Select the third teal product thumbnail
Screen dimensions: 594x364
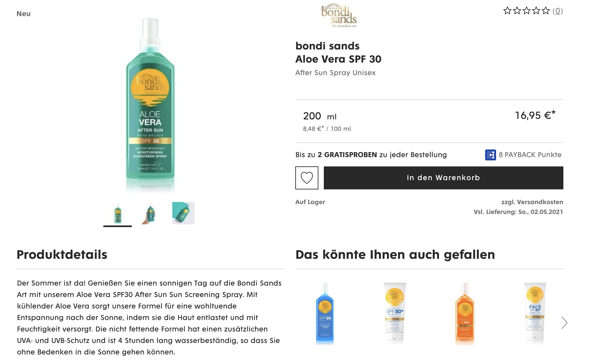(183, 213)
